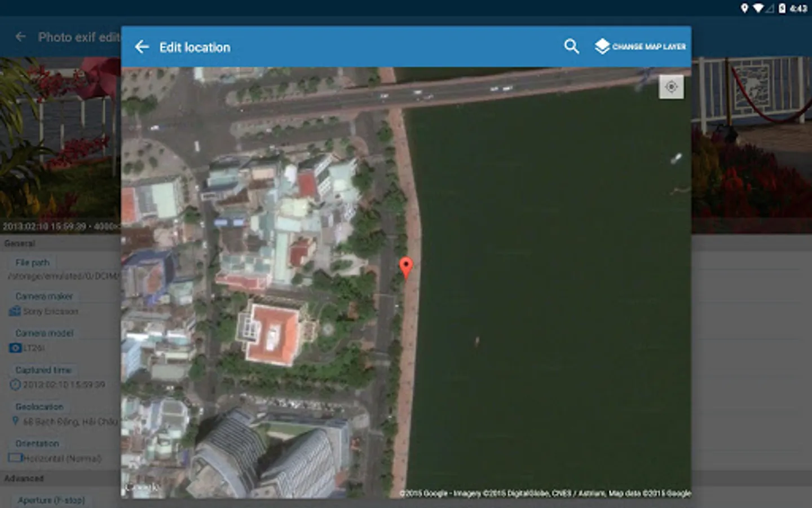Click the map pin icon under Geolocation
This screenshot has height=508, width=812.
(x=15, y=421)
